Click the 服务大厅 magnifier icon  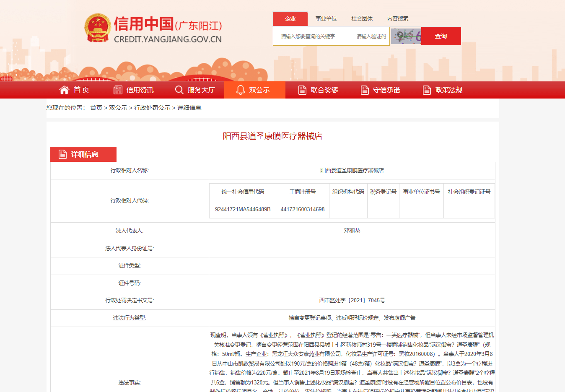click(x=179, y=90)
